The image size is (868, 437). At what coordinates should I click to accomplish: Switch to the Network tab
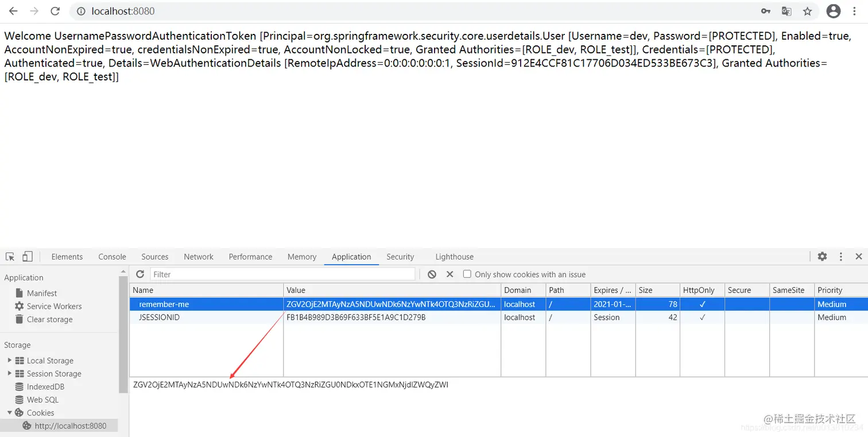pyautogui.click(x=199, y=257)
